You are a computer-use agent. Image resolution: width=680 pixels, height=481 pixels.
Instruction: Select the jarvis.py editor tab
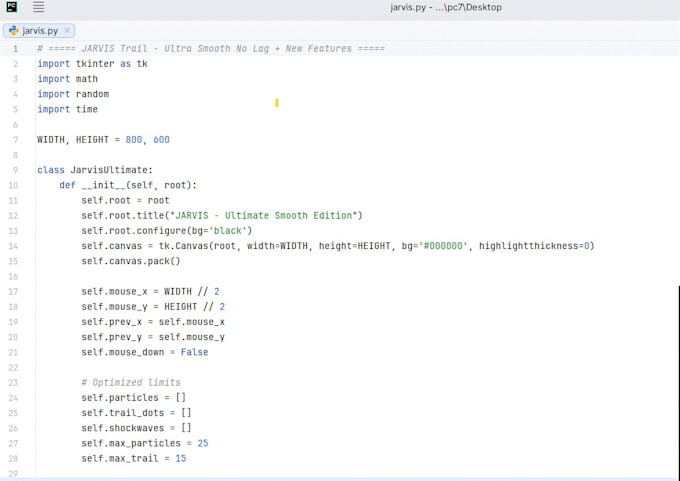(39, 31)
